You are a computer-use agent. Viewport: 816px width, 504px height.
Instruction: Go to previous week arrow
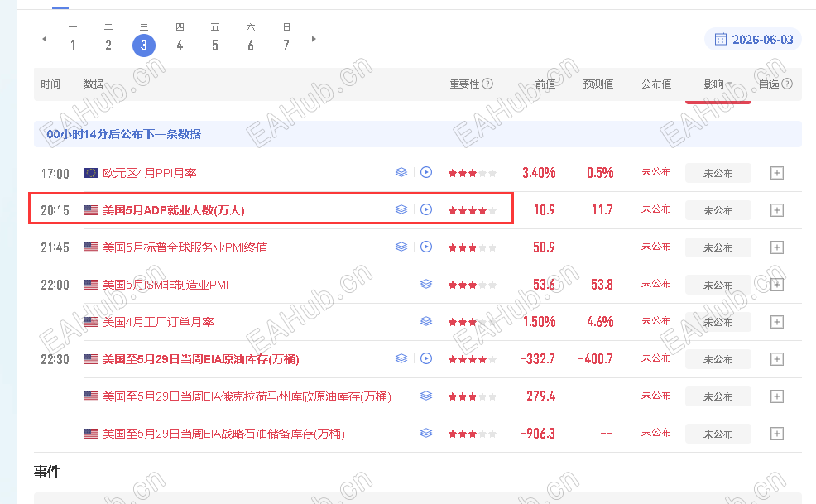(x=45, y=39)
